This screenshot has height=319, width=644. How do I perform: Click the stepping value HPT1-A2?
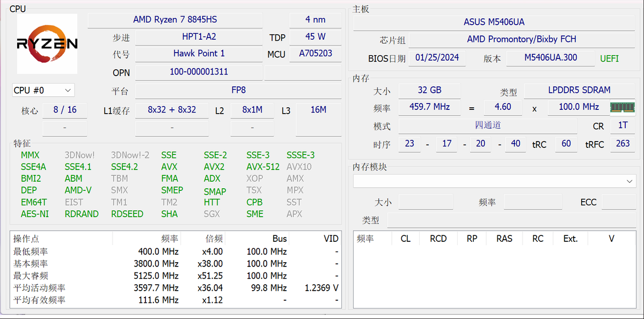point(199,37)
